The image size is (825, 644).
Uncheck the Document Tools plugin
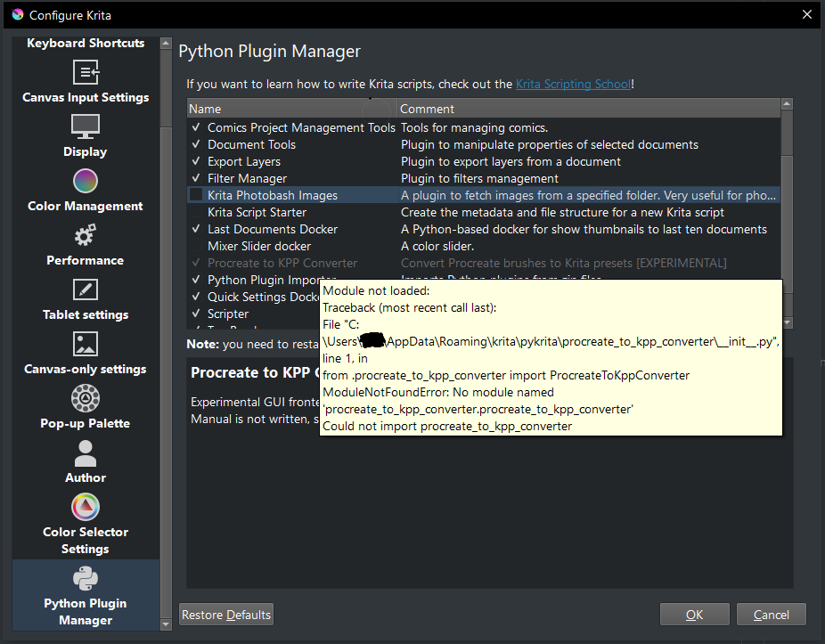coord(196,144)
